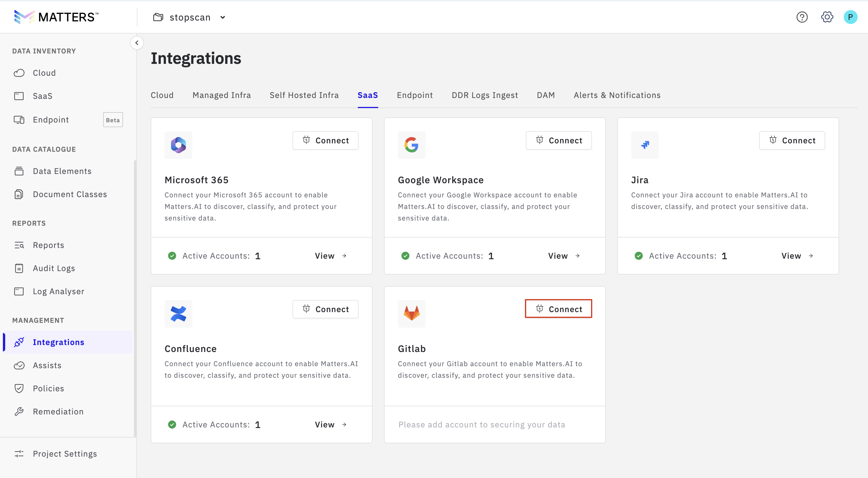The image size is (868, 478).
Task: View Microsoft 365 active accounts
Action: (331, 256)
